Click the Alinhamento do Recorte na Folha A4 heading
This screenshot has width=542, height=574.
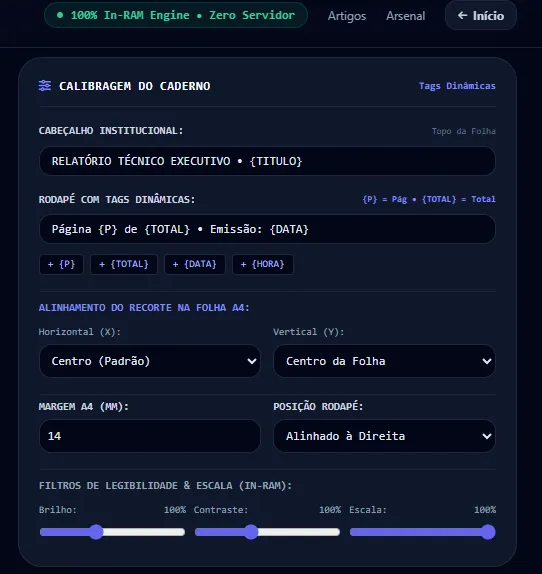pyautogui.click(x=144, y=308)
